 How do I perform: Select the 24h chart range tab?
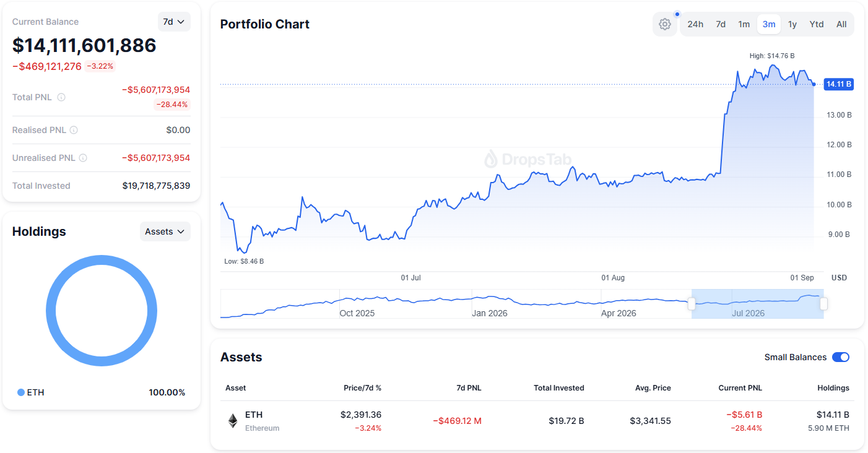(695, 24)
